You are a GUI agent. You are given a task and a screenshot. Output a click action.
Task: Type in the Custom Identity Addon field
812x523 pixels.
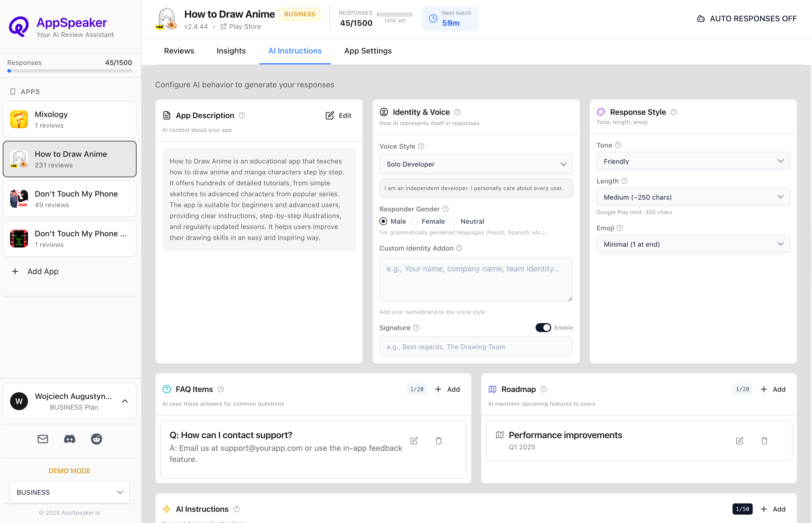coord(476,279)
